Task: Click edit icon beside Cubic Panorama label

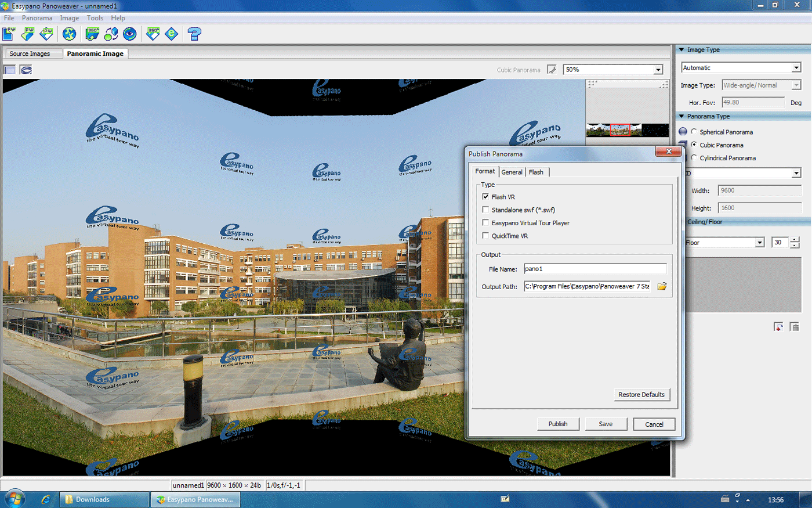Action: (552, 70)
